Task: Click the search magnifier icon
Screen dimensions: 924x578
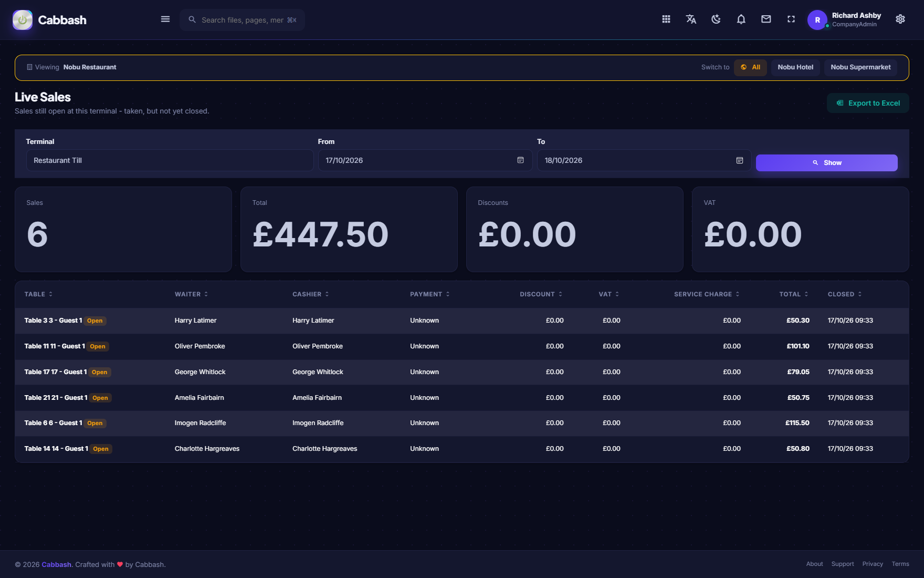Action: pos(192,20)
